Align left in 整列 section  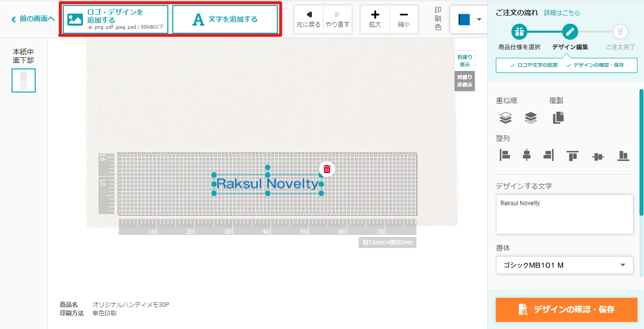[505, 155]
